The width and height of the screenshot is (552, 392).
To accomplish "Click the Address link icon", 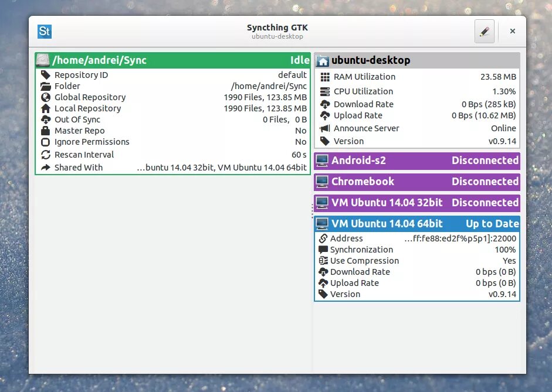I will tap(323, 238).
